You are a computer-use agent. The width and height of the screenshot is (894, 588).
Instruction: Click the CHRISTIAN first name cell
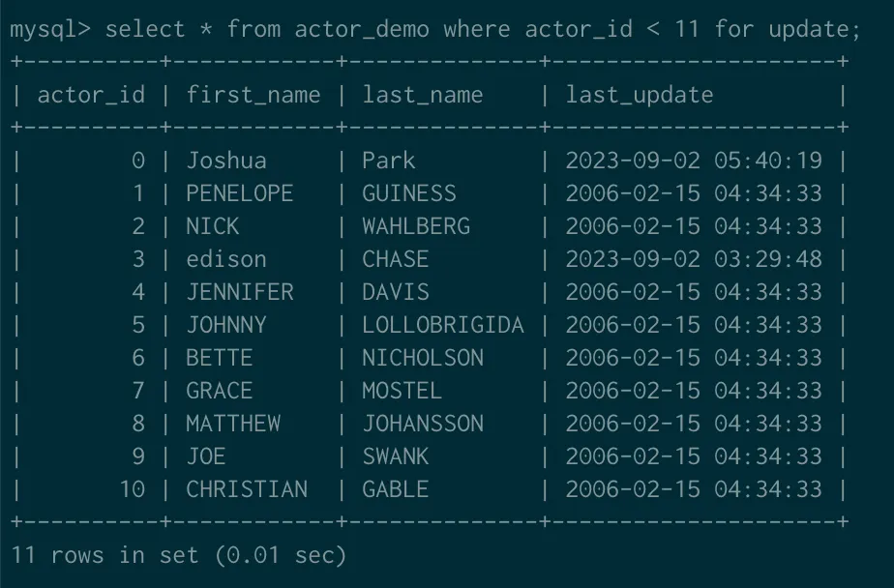point(247,489)
